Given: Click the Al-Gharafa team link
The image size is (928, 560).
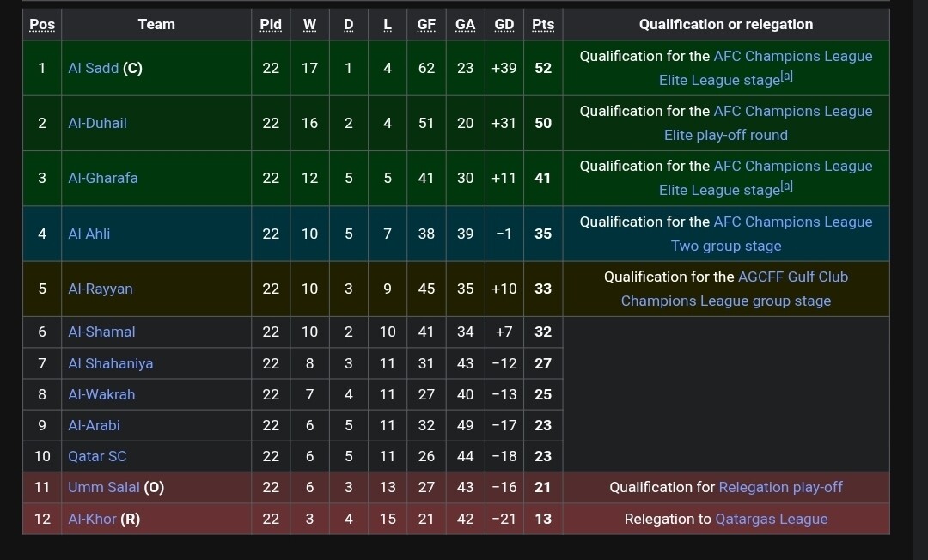Looking at the screenshot, I should click(103, 178).
